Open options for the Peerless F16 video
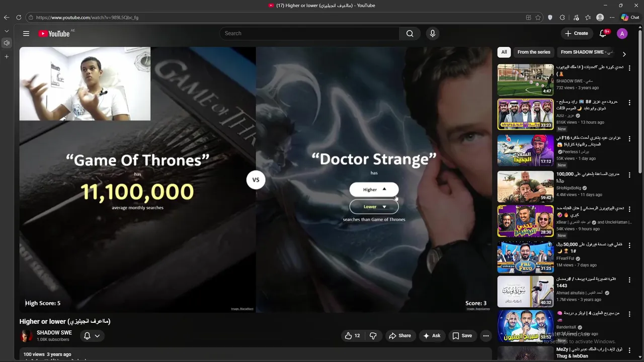The width and height of the screenshot is (644, 362). pos(629,139)
